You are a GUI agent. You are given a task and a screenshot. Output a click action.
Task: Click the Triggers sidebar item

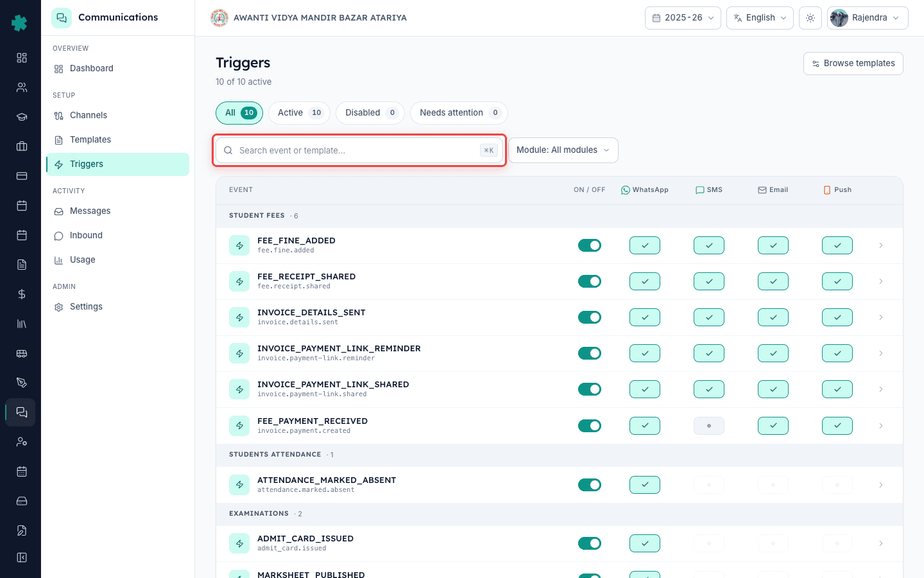[117, 164]
